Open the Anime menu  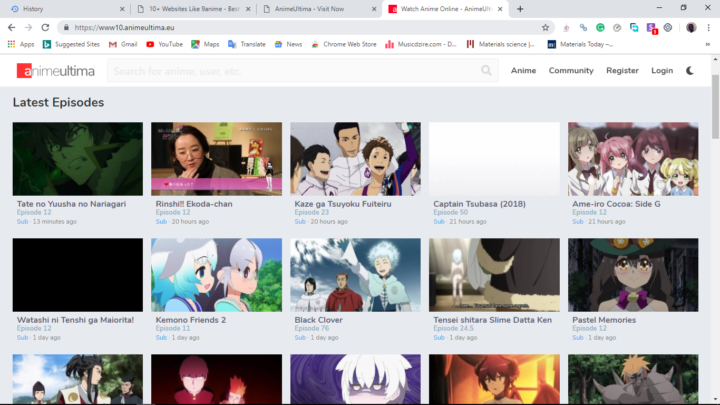(x=523, y=71)
